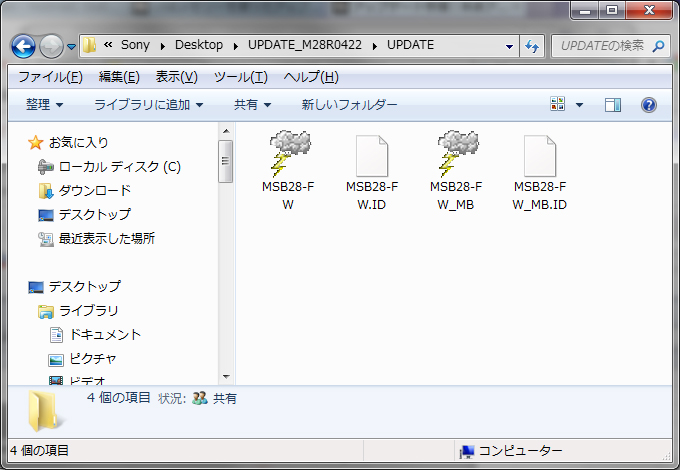The height and width of the screenshot is (470, 680).
Task: Expand the 整理 dropdown menu
Action: [44, 105]
